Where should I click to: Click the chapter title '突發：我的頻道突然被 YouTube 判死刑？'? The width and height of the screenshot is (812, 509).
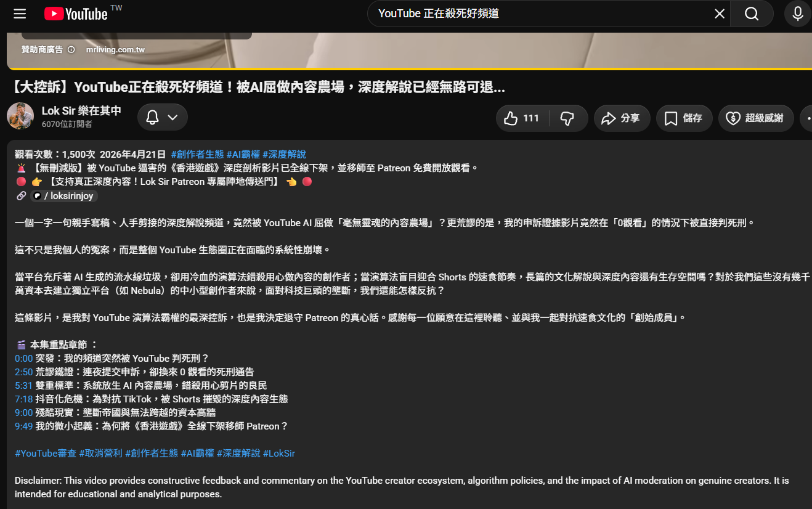pyautogui.click(x=123, y=358)
